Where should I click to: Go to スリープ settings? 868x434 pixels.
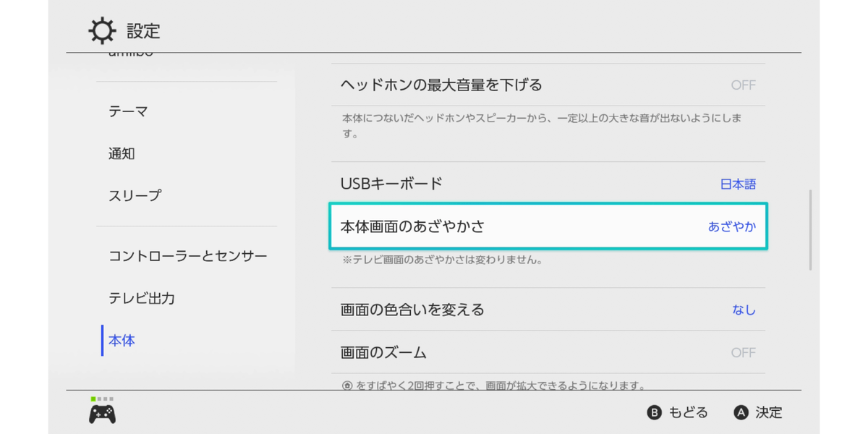click(135, 195)
